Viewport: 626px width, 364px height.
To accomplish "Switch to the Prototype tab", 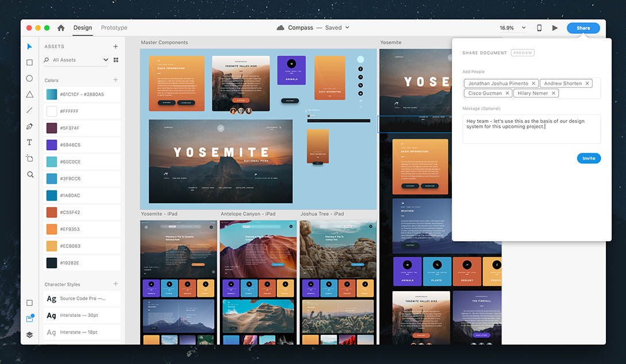I will (x=114, y=28).
